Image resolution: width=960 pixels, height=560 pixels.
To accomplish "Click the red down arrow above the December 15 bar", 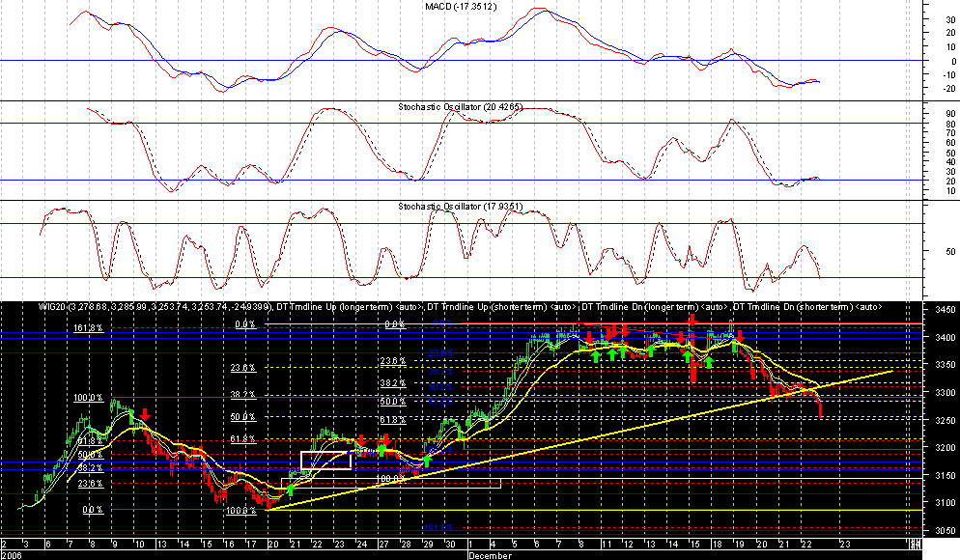I will pos(692,322).
